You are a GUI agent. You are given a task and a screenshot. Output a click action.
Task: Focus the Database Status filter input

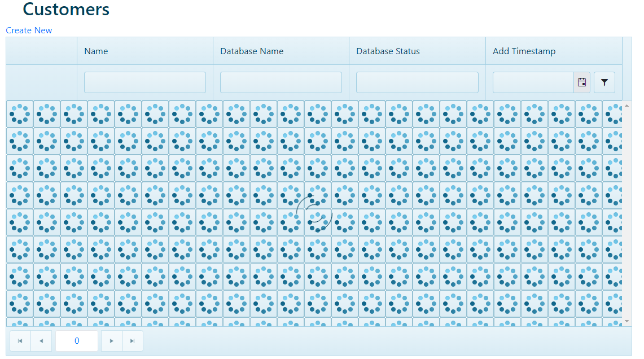click(417, 82)
